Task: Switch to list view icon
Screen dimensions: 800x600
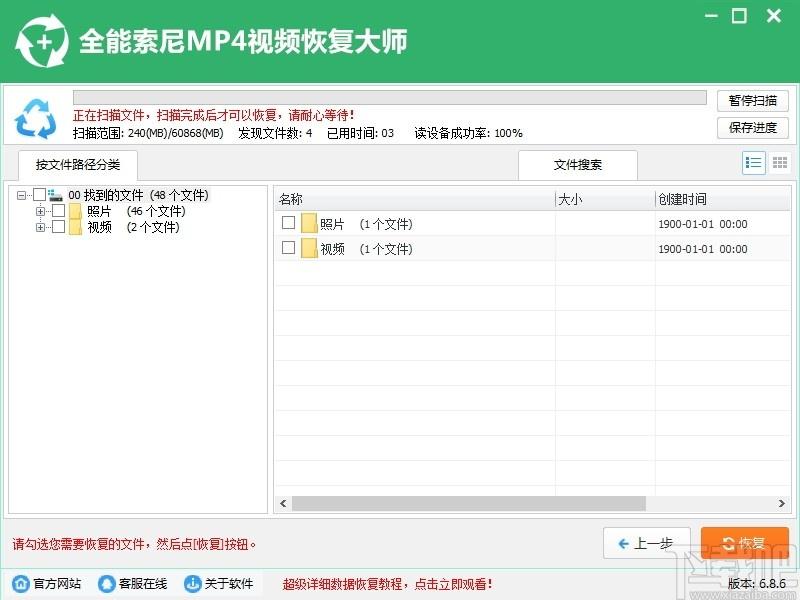Action: [x=754, y=163]
